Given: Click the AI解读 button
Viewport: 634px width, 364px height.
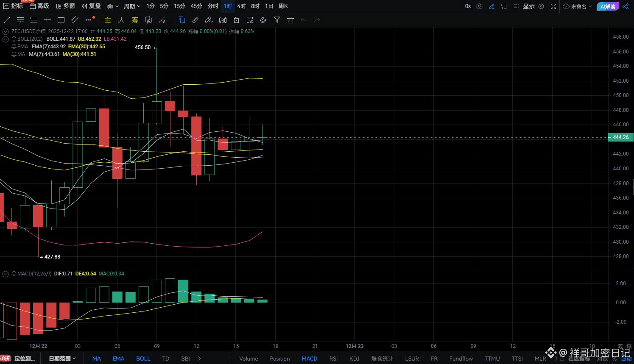Looking at the screenshot, I should (608, 6).
